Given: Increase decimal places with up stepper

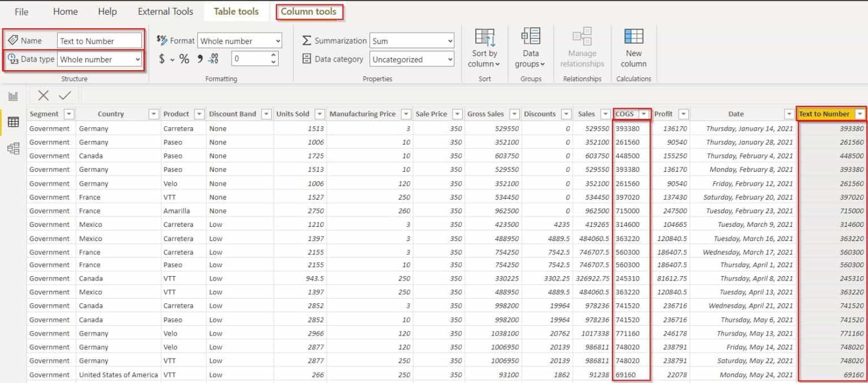Looking at the screenshot, I should 274,55.
